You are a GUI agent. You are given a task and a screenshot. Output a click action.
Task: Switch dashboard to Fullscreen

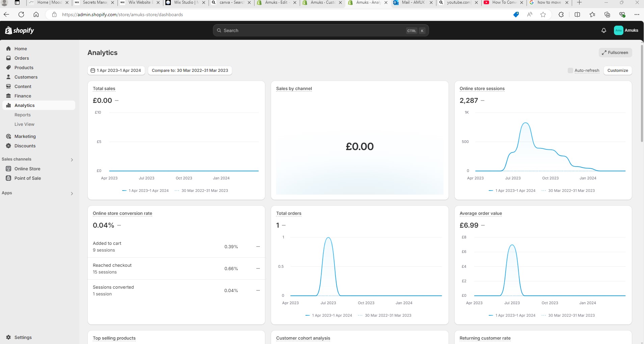coord(615,53)
